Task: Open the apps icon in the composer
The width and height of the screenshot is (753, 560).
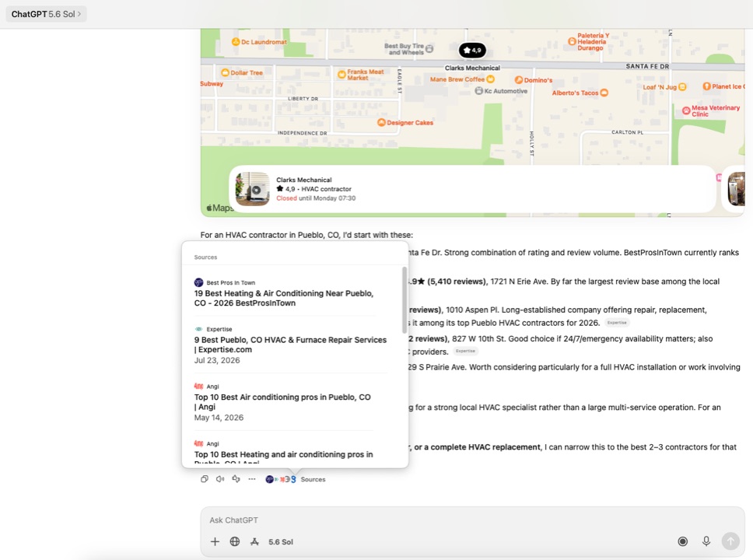Action: [x=254, y=541]
